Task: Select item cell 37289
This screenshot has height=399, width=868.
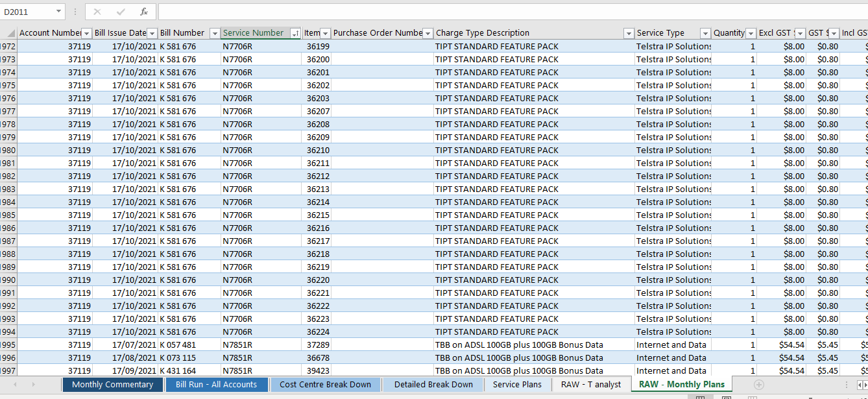Action: coord(317,345)
